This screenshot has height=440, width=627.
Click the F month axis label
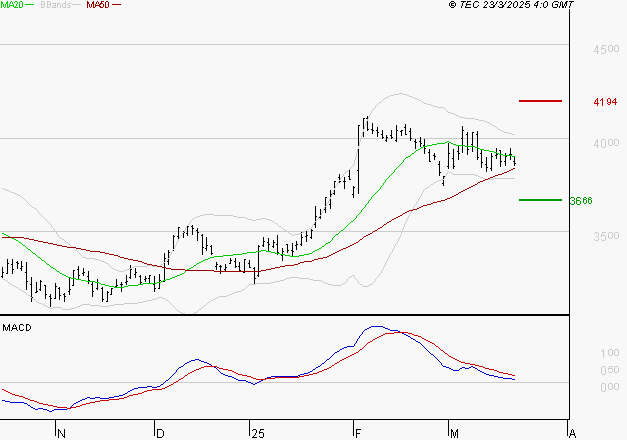(x=358, y=434)
